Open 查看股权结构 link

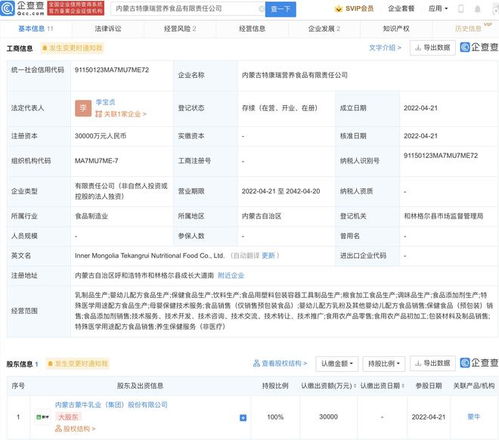[x=280, y=363]
